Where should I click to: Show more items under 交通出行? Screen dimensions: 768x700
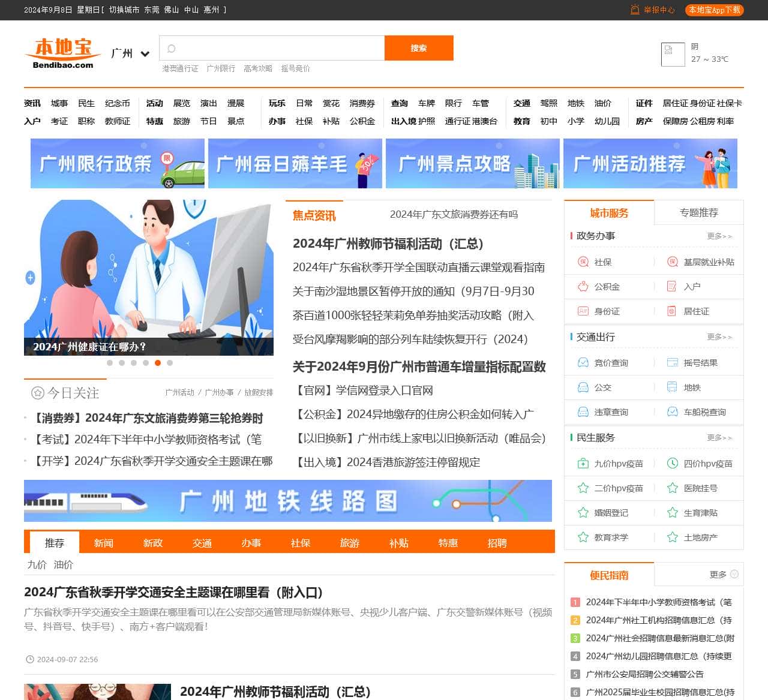click(x=719, y=337)
